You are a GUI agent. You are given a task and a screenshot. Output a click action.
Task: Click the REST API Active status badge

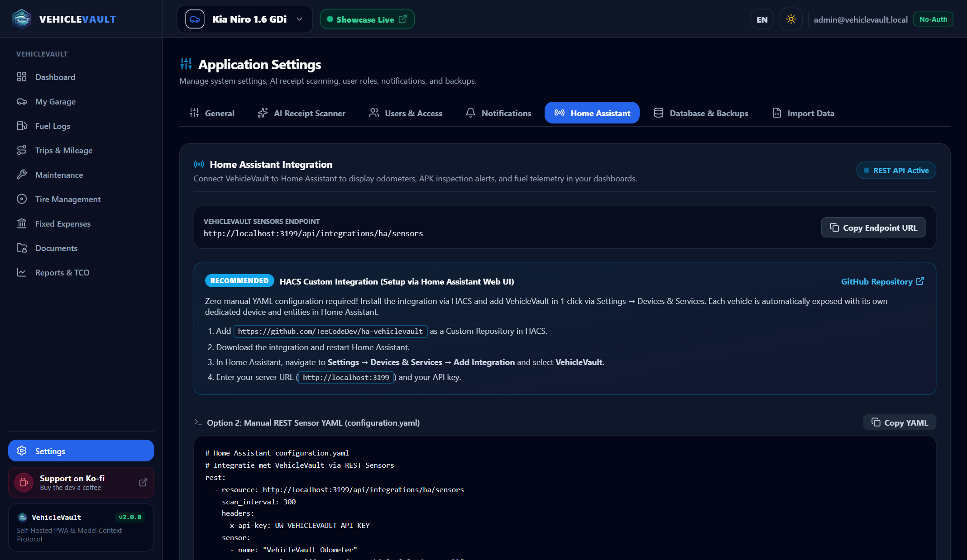coord(896,171)
